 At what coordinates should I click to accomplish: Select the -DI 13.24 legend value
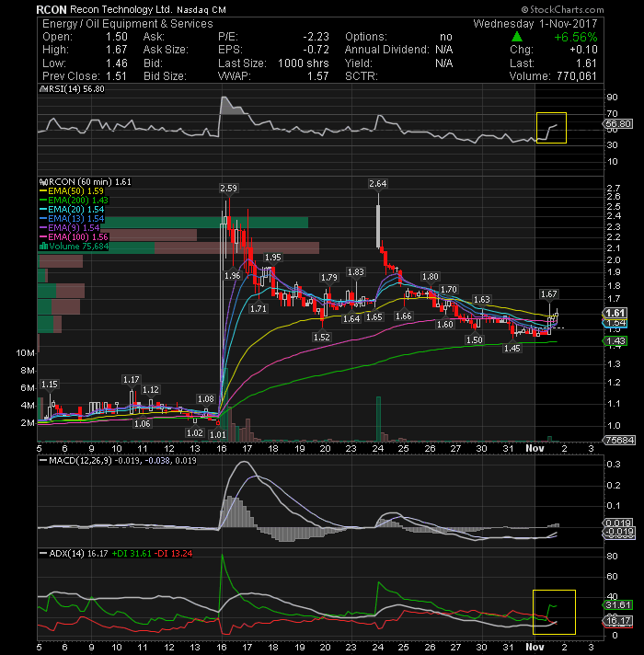(173, 554)
